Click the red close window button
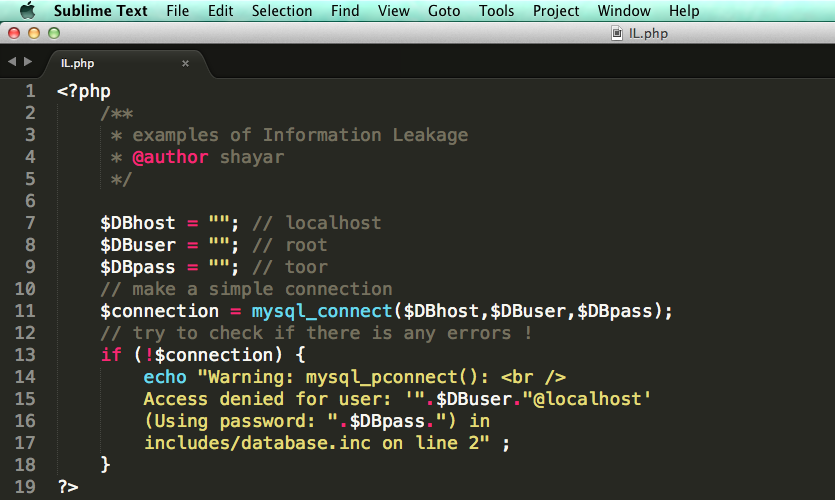835x500 pixels. tap(14, 33)
